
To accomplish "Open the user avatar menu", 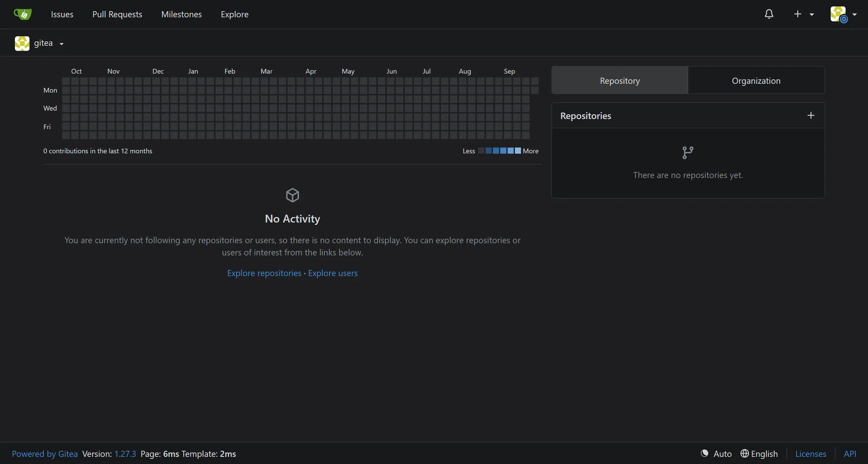I will (843, 14).
